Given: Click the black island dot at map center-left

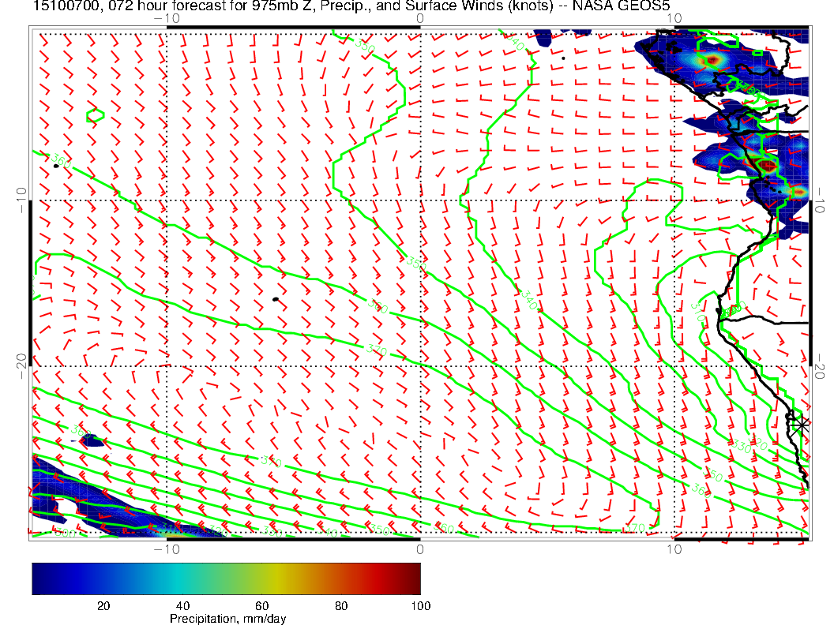Looking at the screenshot, I should [x=275, y=299].
